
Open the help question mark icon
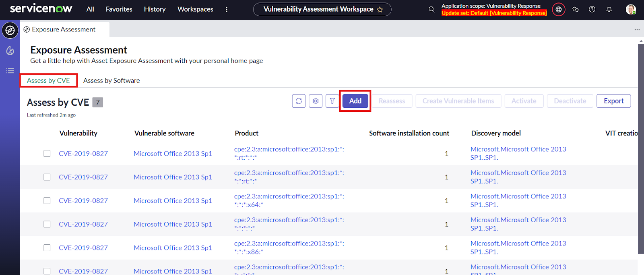(x=592, y=9)
